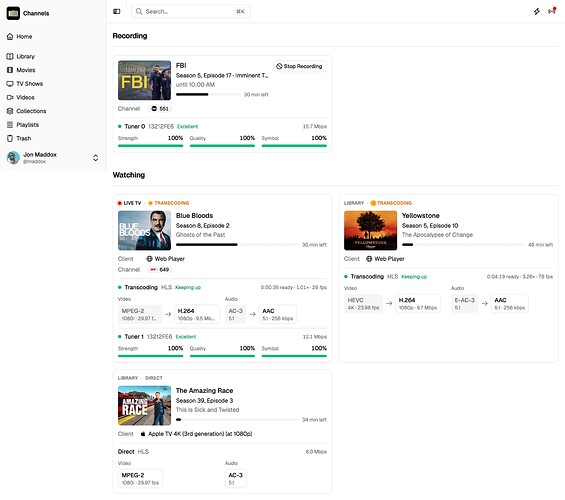Click channel 551 badge

pyautogui.click(x=160, y=108)
